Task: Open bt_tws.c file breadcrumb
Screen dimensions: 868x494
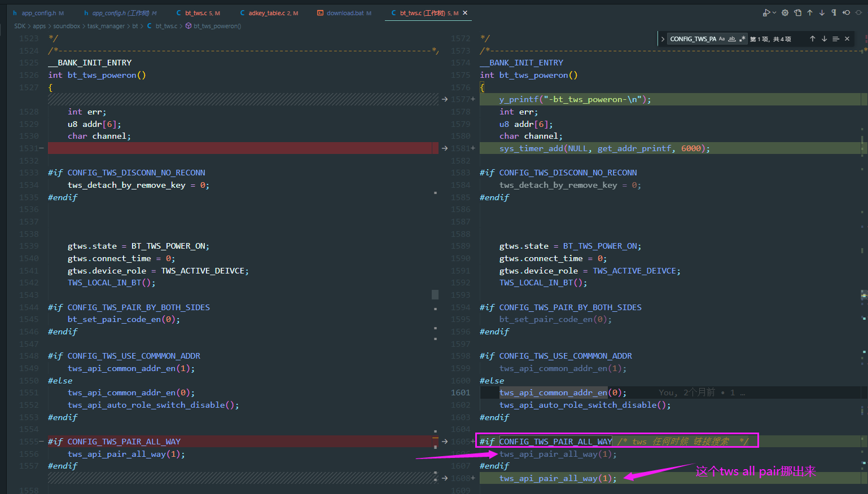Action: pyautogui.click(x=162, y=26)
